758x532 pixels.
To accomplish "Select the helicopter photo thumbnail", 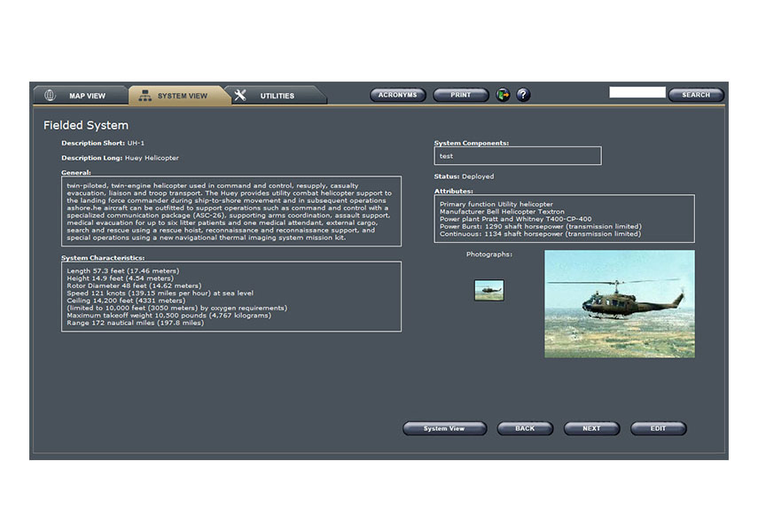I will coord(489,290).
